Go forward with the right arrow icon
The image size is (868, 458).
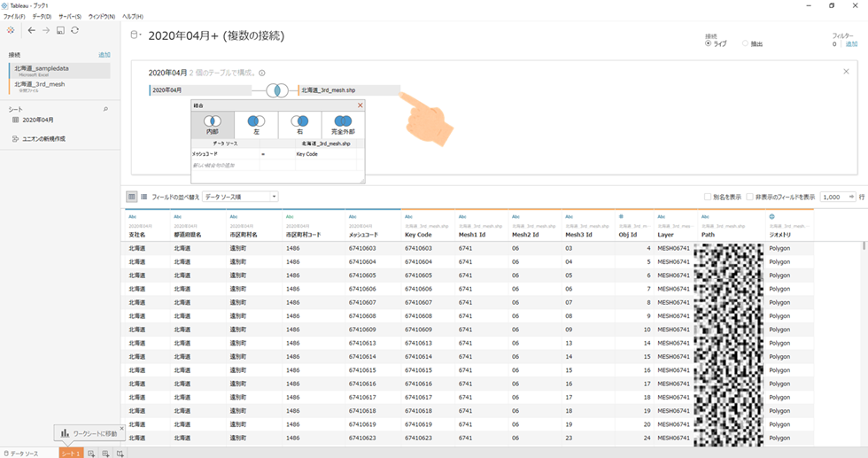pos(46,30)
